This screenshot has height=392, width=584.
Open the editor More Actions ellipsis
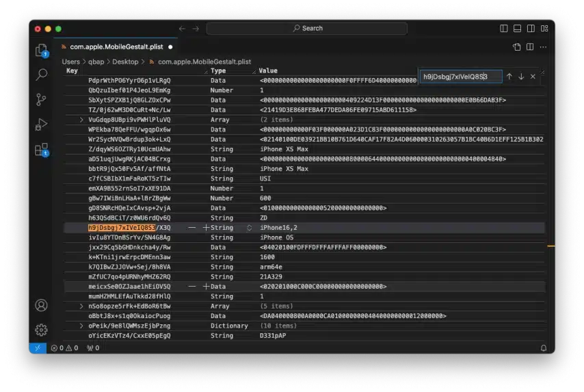[544, 47]
